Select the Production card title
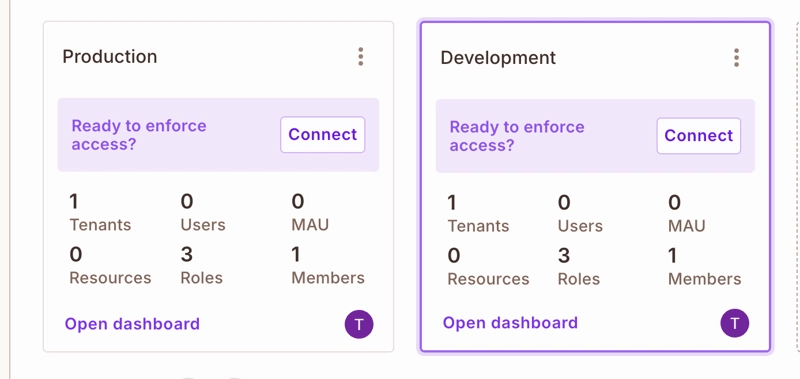 pos(110,56)
